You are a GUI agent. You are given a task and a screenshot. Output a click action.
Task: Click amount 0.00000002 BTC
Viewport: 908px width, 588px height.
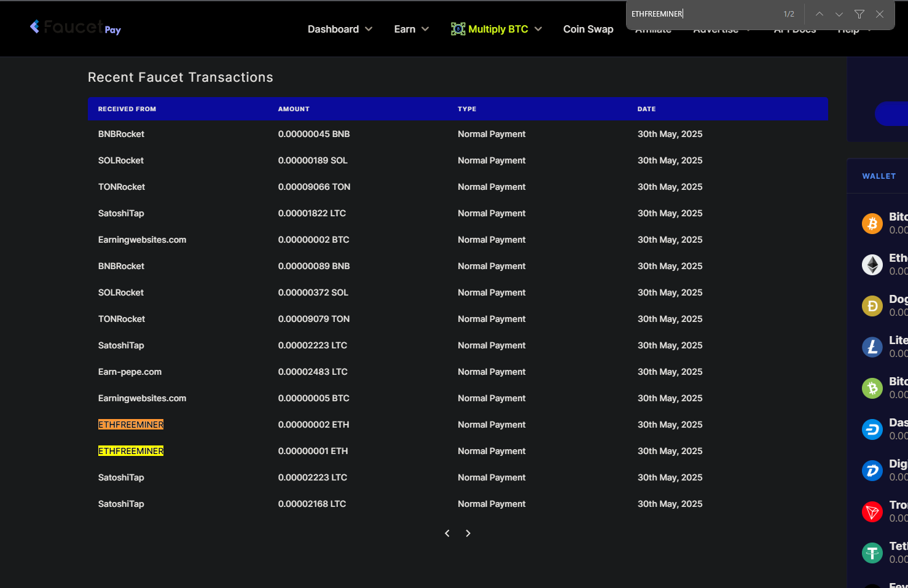313,240
